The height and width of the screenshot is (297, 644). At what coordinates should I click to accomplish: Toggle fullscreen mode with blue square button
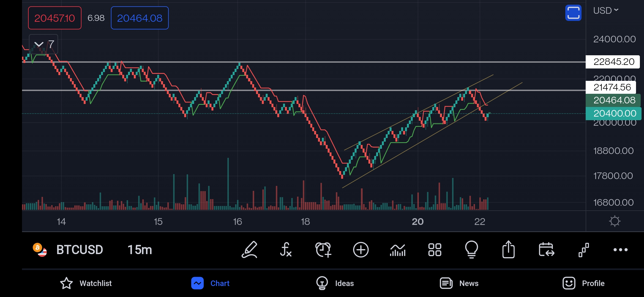(573, 13)
